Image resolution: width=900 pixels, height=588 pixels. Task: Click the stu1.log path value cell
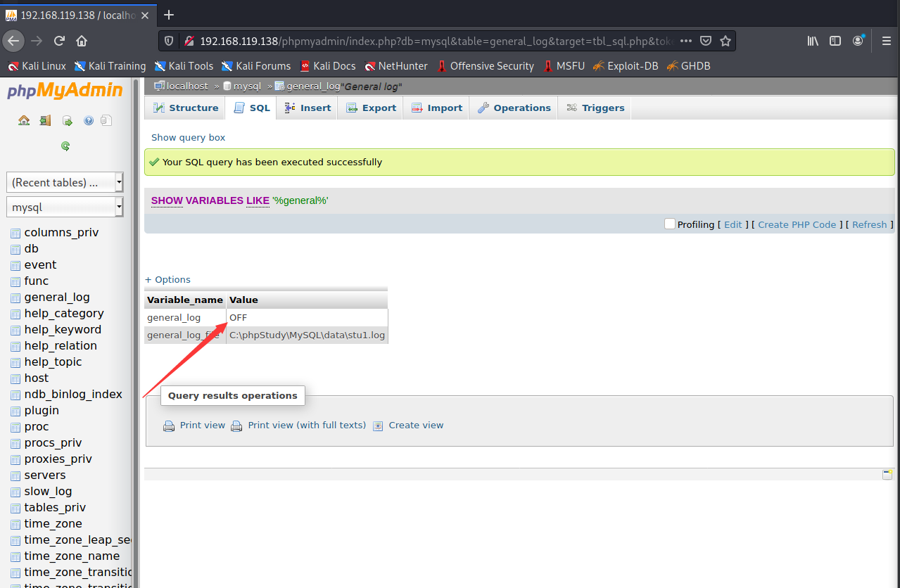click(x=307, y=335)
